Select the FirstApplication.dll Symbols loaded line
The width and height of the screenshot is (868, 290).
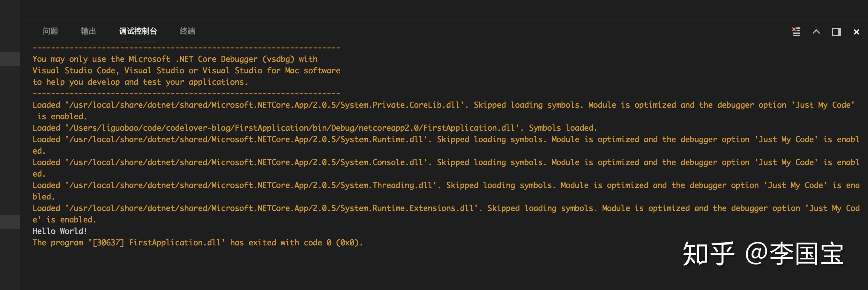coord(315,127)
